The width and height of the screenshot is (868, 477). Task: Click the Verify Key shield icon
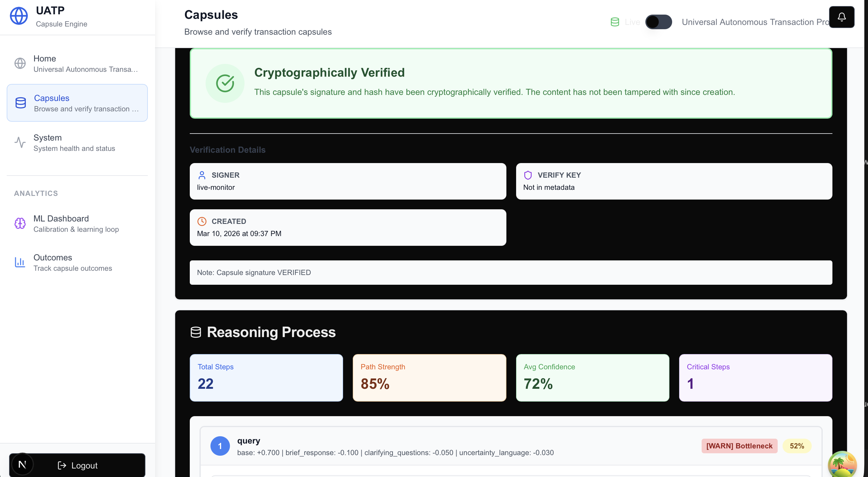528,175
